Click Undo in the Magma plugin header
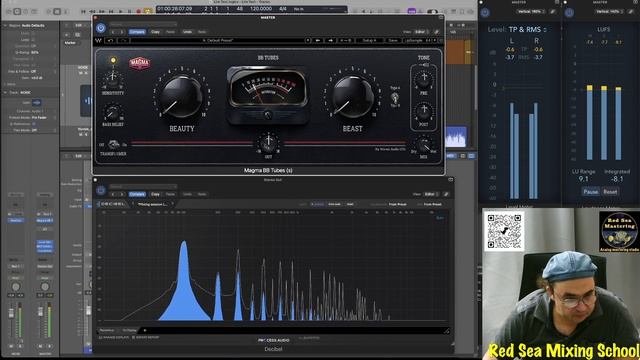The width and height of the screenshot is (640, 360). (187, 32)
